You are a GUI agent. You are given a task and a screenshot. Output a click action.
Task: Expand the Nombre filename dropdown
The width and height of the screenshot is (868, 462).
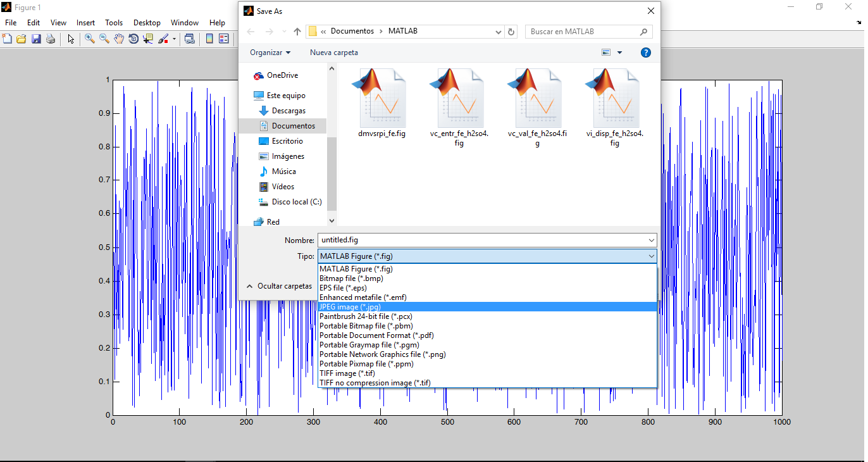(x=650, y=240)
